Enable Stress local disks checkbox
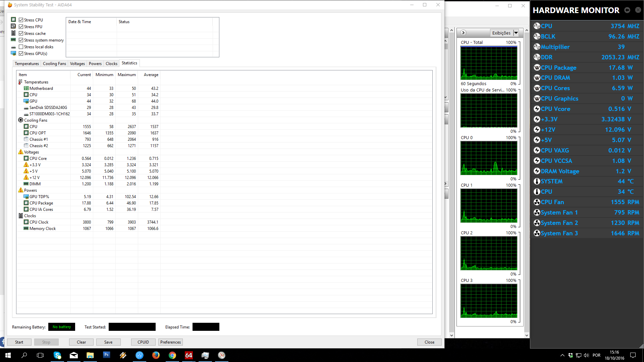The height and width of the screenshot is (362, 644). (21, 47)
